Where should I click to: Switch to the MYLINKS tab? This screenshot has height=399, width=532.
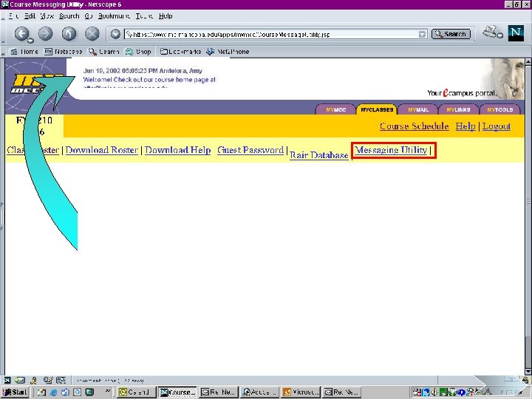[458, 109]
